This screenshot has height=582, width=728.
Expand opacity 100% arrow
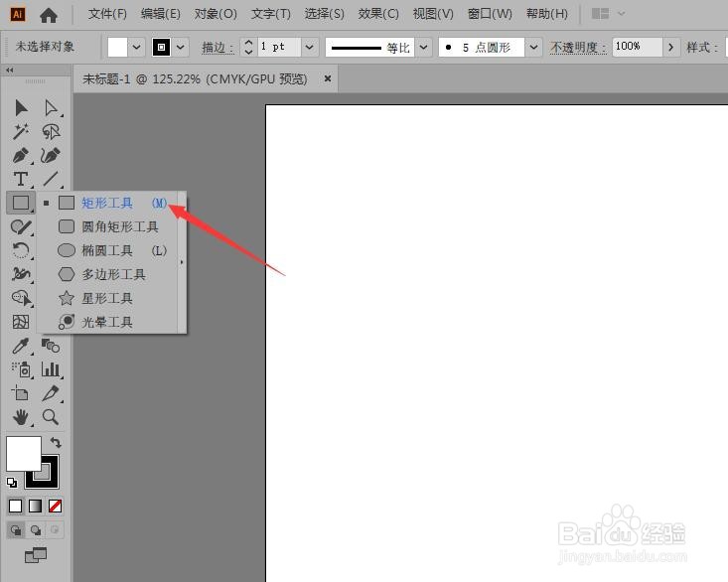[x=671, y=47]
